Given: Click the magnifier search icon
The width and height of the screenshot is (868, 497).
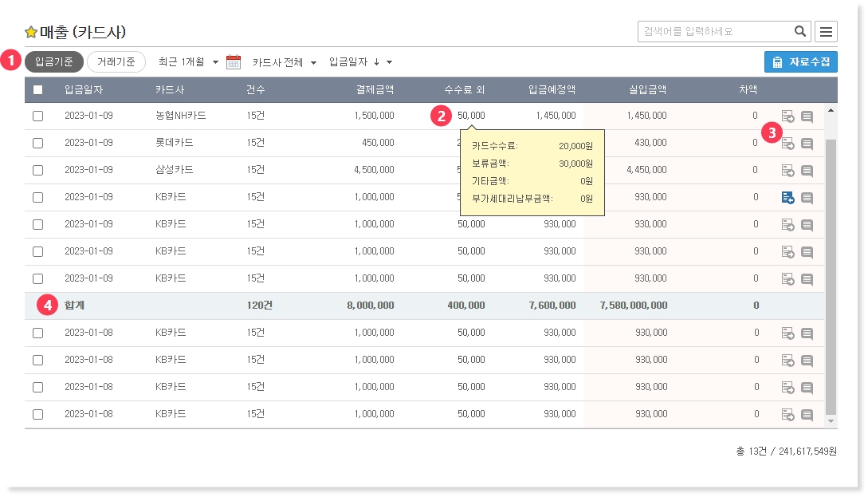Looking at the screenshot, I should pos(800,32).
